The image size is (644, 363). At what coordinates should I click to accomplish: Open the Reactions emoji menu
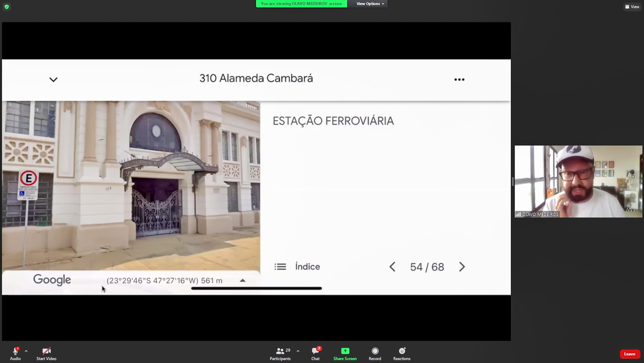(x=402, y=351)
